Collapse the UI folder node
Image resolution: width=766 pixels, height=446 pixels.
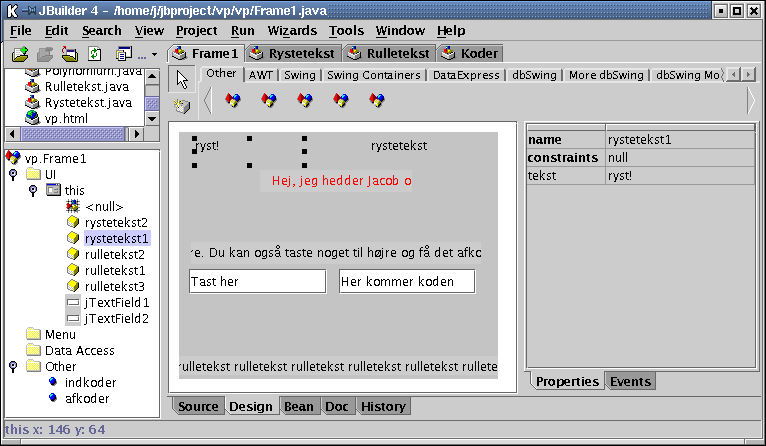click(x=12, y=174)
